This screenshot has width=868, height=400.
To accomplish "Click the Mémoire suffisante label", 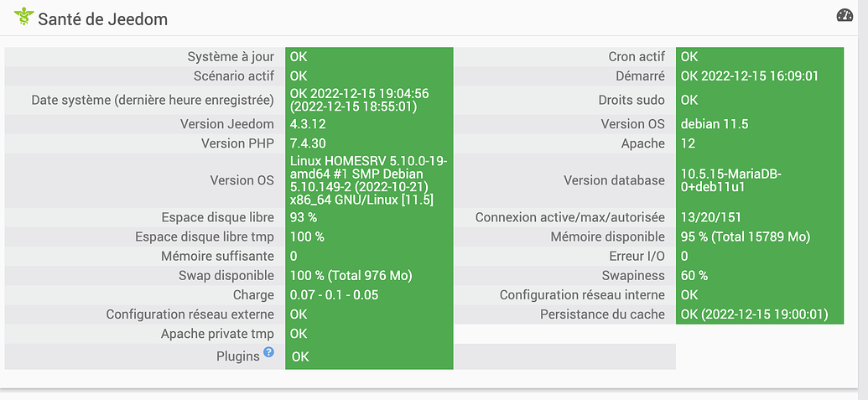I will pos(217,256).
